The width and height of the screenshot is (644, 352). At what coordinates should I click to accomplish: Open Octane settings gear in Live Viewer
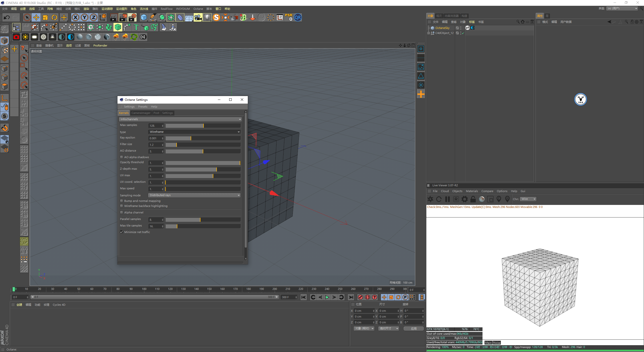click(x=465, y=199)
